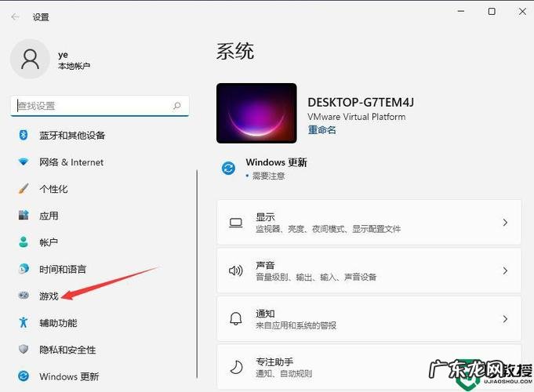Click the user avatar picture
This screenshot has width=534, height=392.
pyautogui.click(x=30, y=59)
